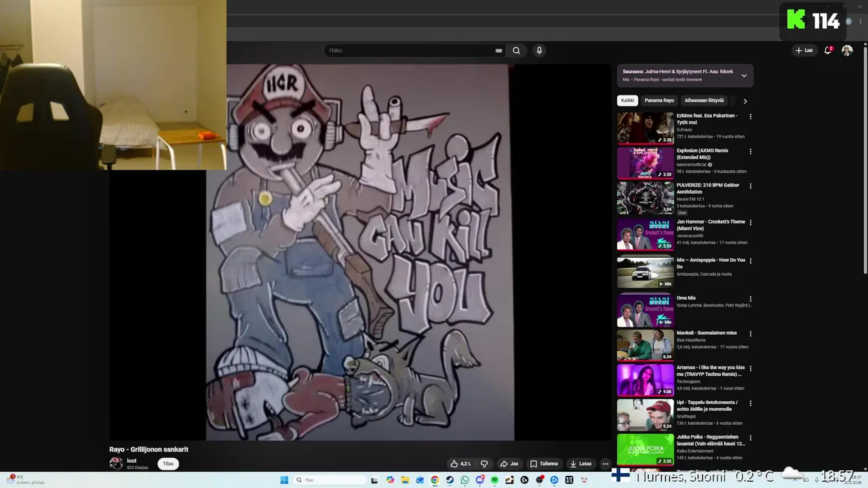Open Mankell - Suomalainen mies video title
The image size is (868, 488).
(x=707, y=333)
